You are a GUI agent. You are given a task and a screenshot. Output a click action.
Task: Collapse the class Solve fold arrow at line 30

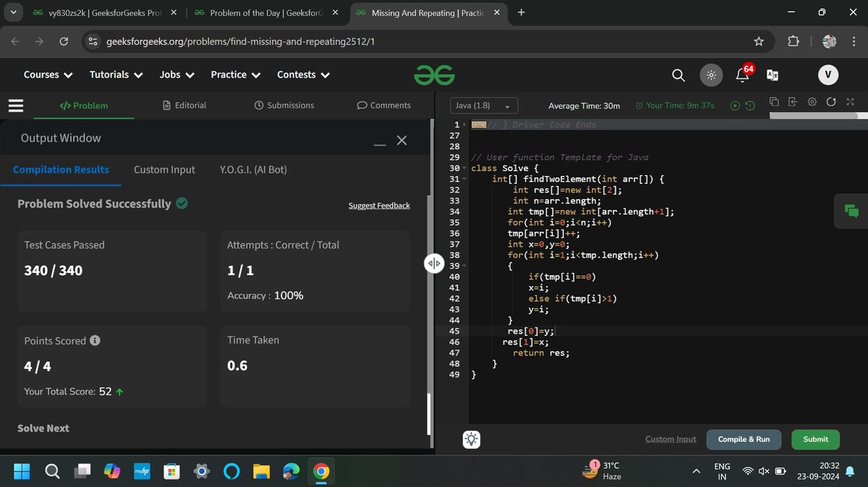coord(465,168)
